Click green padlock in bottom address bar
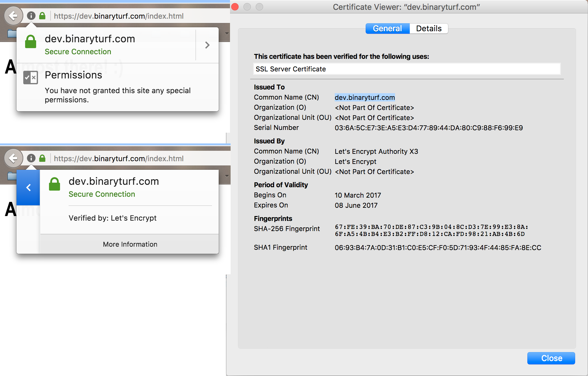The width and height of the screenshot is (588, 376). point(42,158)
